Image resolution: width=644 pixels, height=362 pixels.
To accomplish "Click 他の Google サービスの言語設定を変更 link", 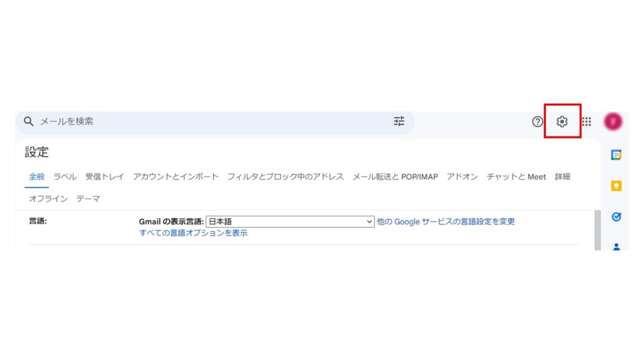I will (446, 222).
